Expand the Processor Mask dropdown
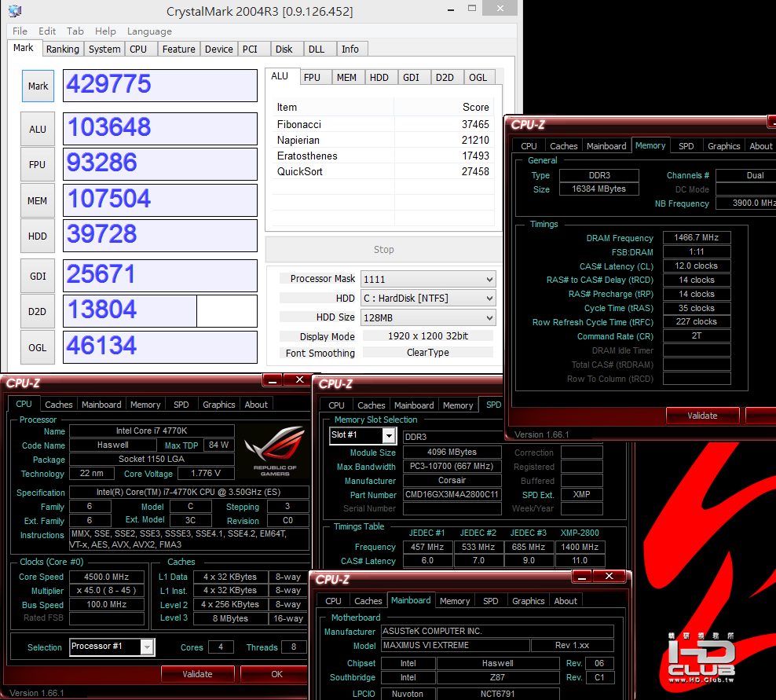776x700 pixels. (x=428, y=279)
